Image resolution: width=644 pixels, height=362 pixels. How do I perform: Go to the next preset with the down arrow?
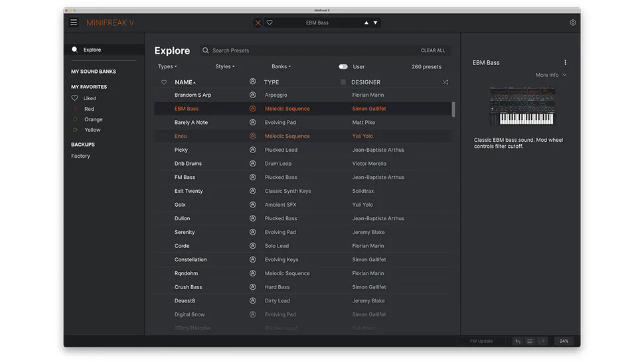coord(375,23)
